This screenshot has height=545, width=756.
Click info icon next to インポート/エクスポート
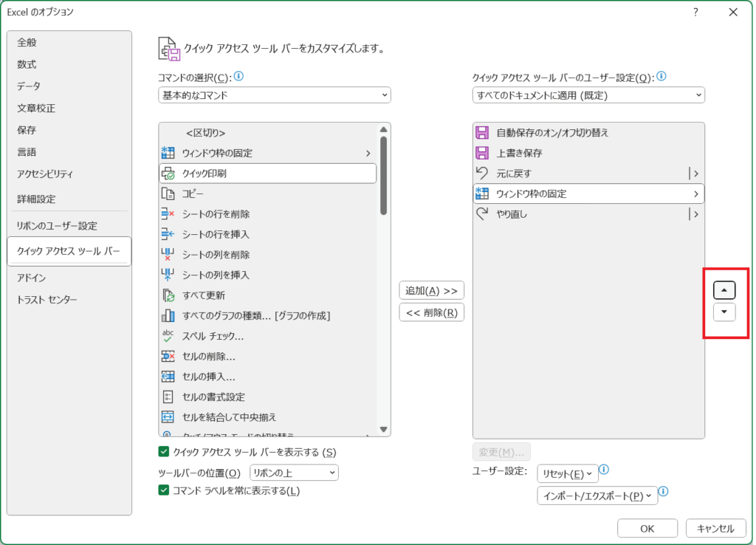point(664,492)
